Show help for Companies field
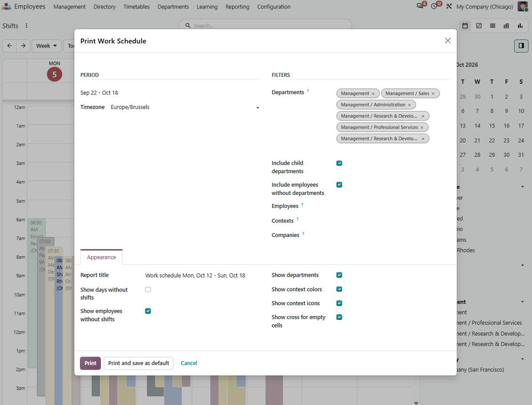 click(x=303, y=233)
